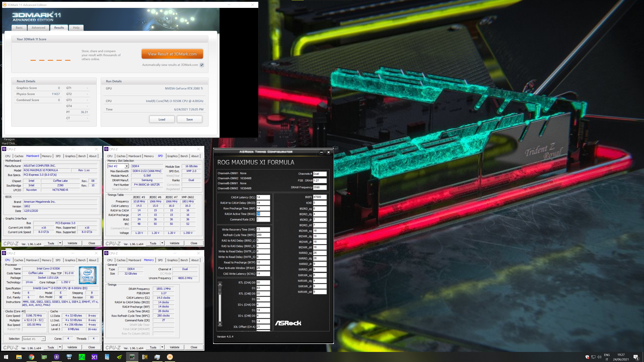Viewport: 644px width, 362px height.
Task: Open the Windows Start menu
Action: 6,357
